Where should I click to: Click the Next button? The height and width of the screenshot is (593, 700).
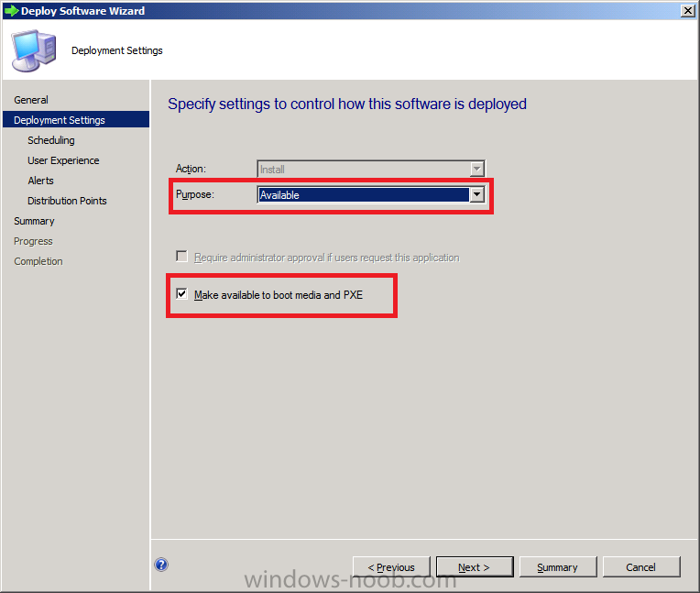475,567
